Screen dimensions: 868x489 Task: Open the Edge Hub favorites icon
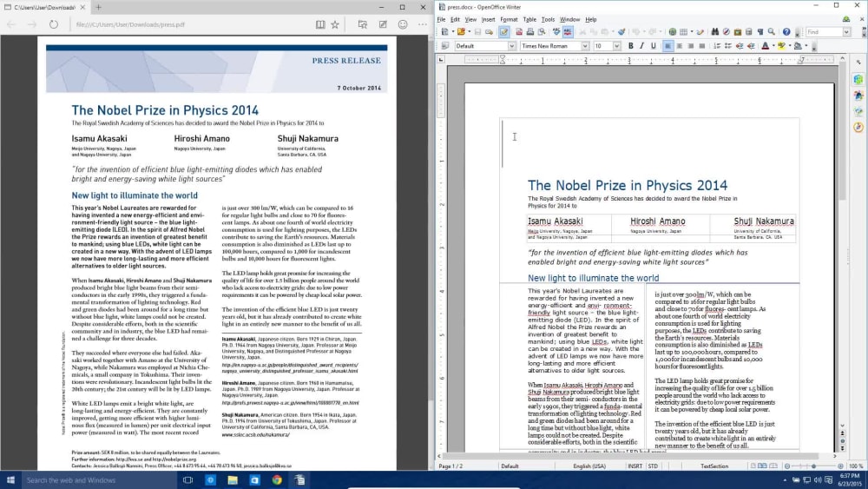coord(363,24)
